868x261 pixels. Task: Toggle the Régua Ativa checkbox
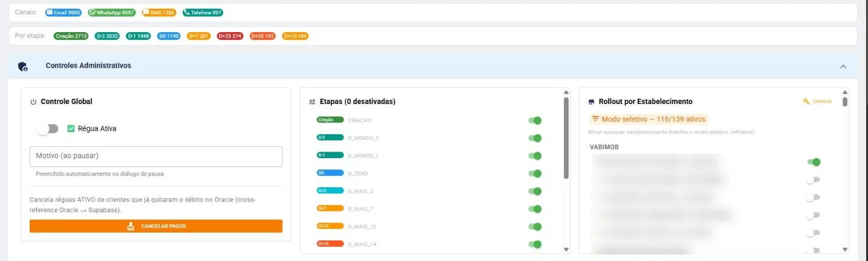71,128
